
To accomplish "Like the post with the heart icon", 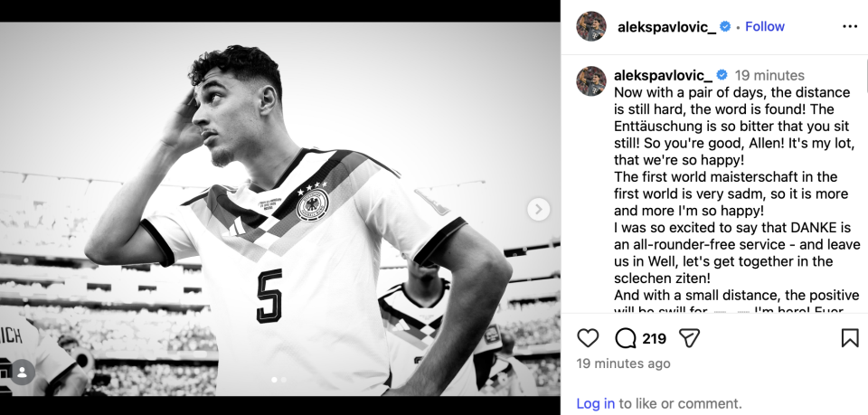I will (588, 338).
